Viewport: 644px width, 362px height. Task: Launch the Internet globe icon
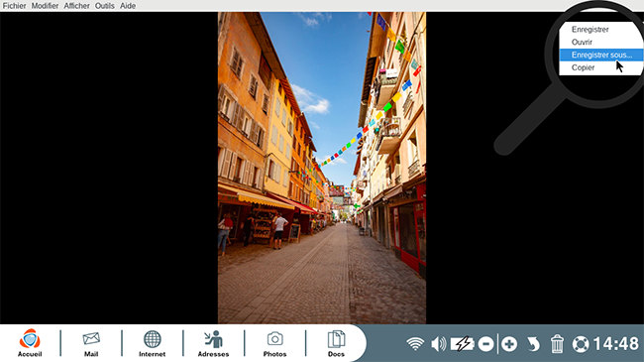tap(152, 342)
